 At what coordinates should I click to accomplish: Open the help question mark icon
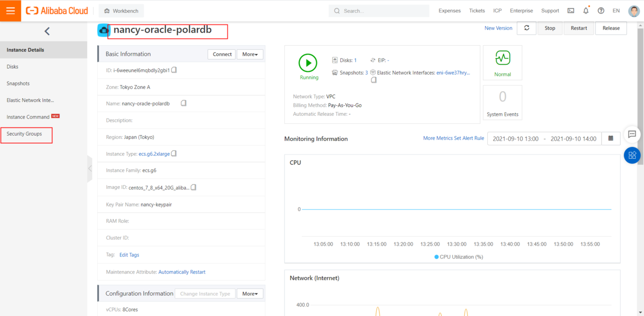pyautogui.click(x=601, y=11)
